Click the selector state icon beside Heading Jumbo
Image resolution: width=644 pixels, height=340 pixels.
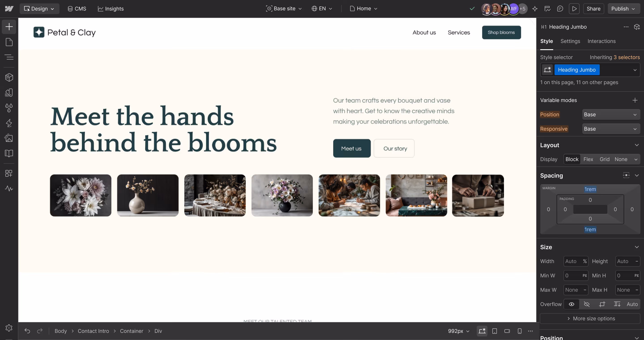click(547, 70)
